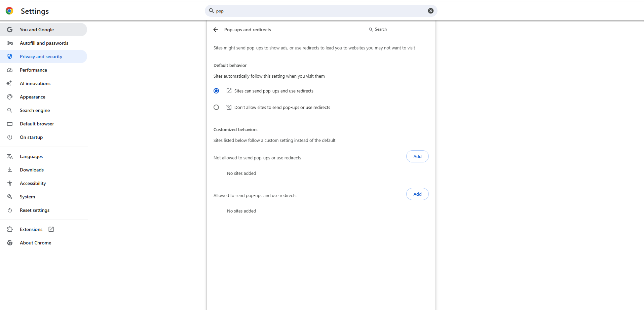Open About Chrome page
This screenshot has width=644, height=310.
coord(43,243)
